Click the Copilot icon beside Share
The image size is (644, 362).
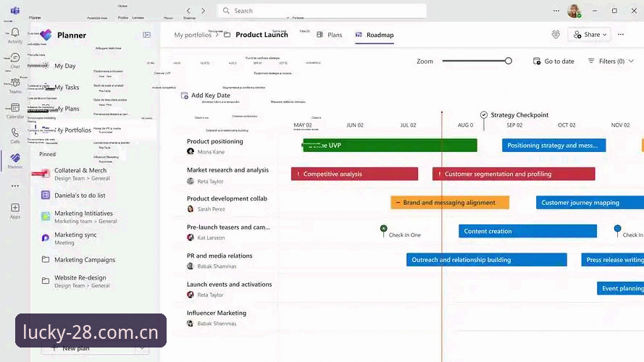(x=556, y=35)
